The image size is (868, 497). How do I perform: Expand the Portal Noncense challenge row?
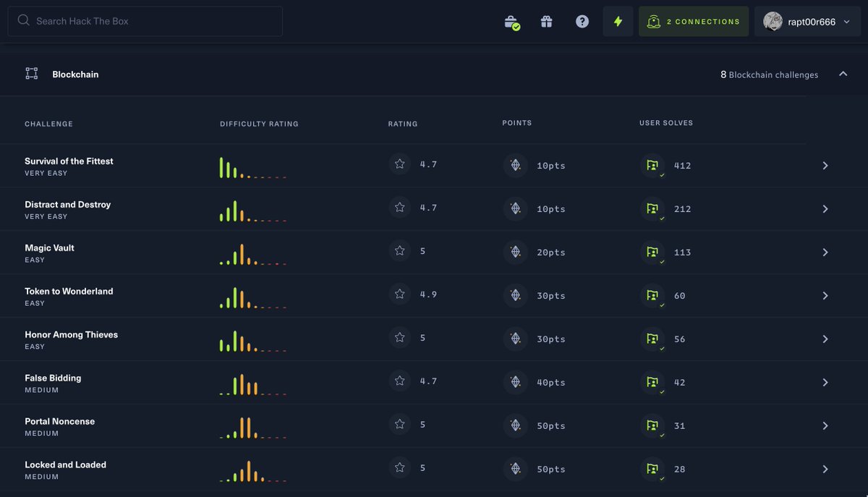(x=825, y=425)
